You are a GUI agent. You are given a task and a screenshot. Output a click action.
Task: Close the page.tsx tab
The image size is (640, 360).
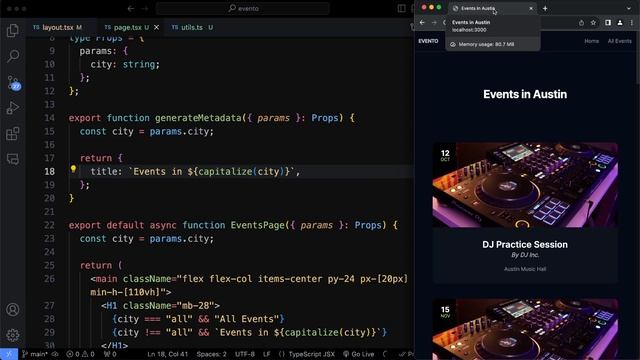pyautogui.click(x=156, y=27)
